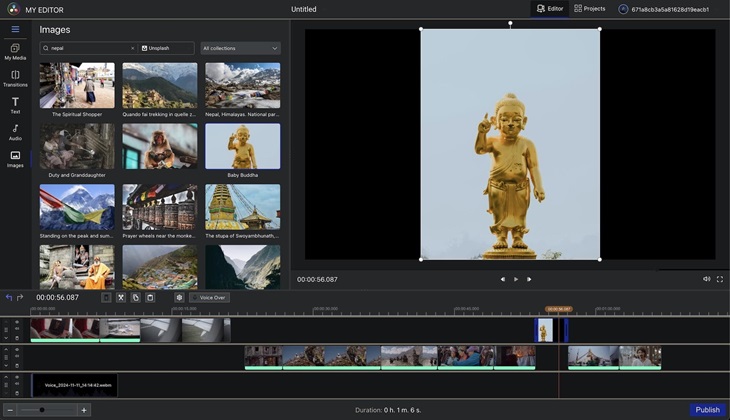Open the My Media panel
730x420 pixels.
tap(15, 51)
